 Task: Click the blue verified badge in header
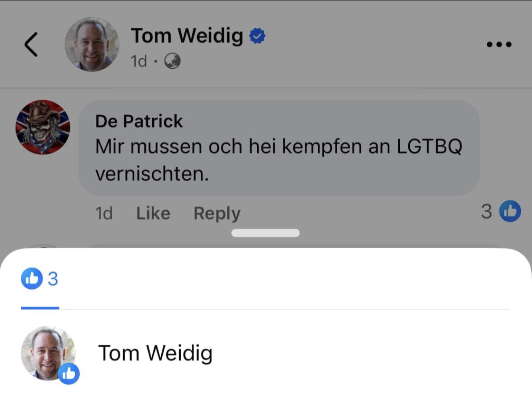tap(257, 36)
